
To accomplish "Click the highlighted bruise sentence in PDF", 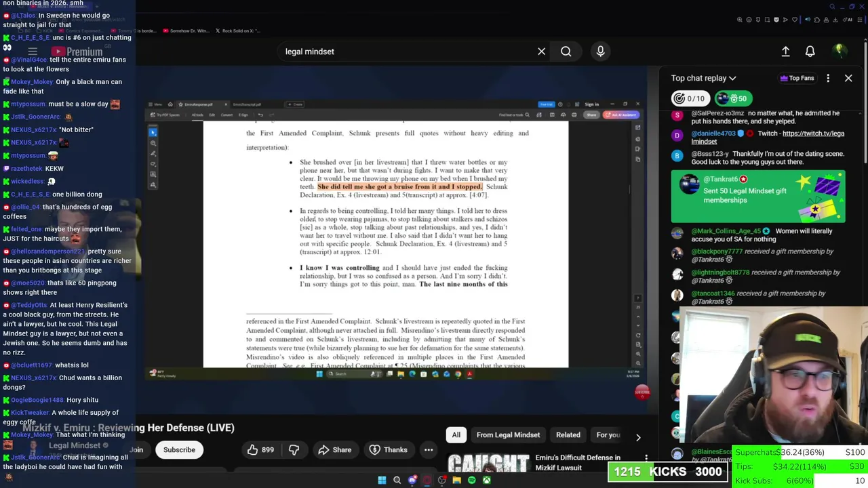I will [x=400, y=186].
